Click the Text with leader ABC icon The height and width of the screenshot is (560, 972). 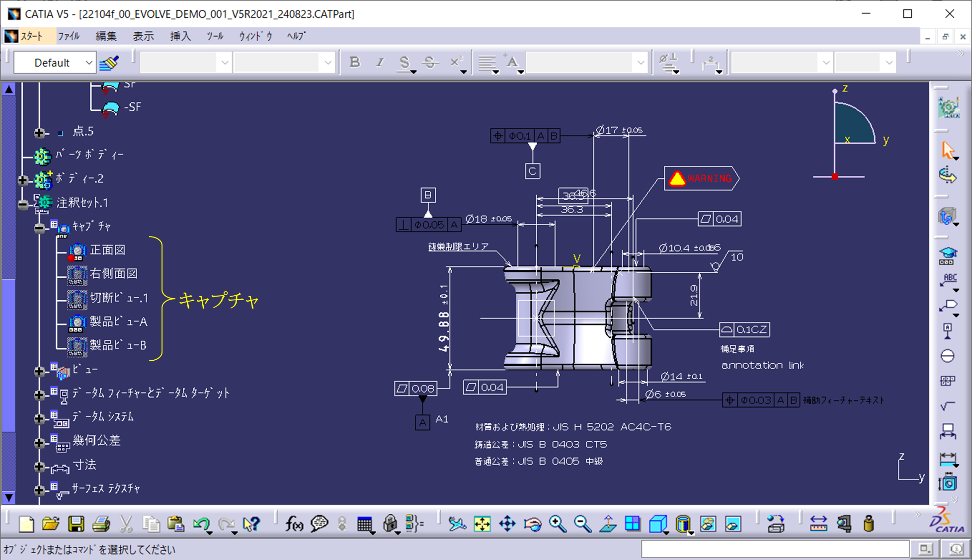click(x=948, y=281)
